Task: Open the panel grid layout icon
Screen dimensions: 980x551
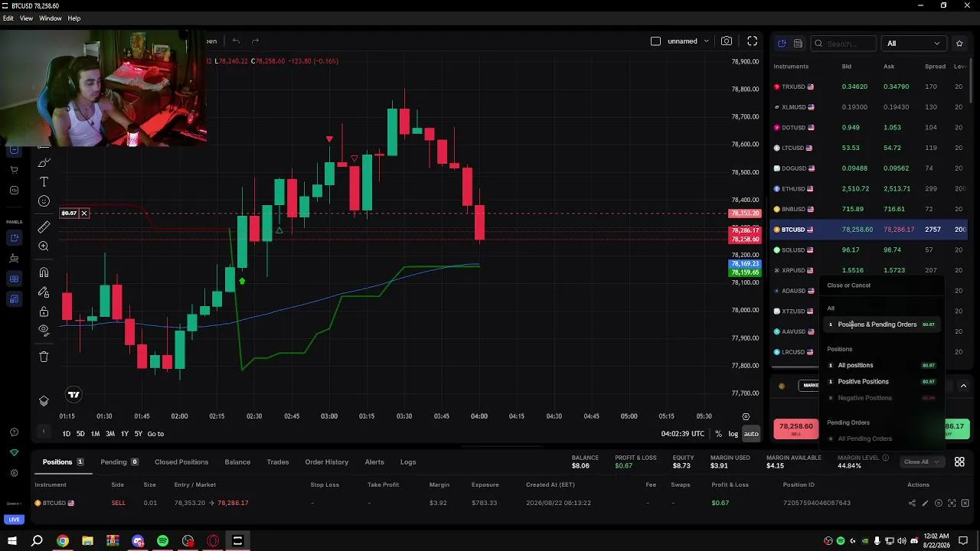Action: tap(959, 461)
